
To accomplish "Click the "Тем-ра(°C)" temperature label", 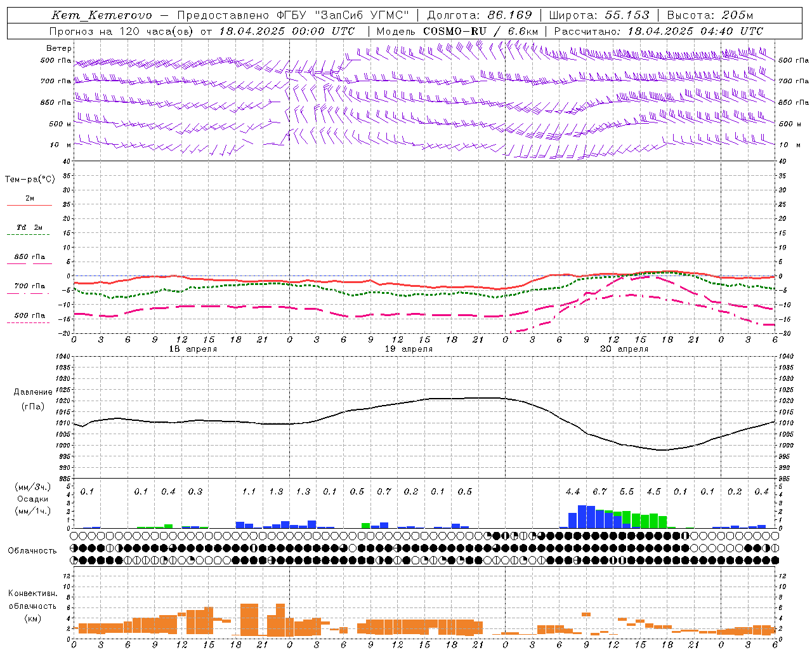I will tap(30, 179).
